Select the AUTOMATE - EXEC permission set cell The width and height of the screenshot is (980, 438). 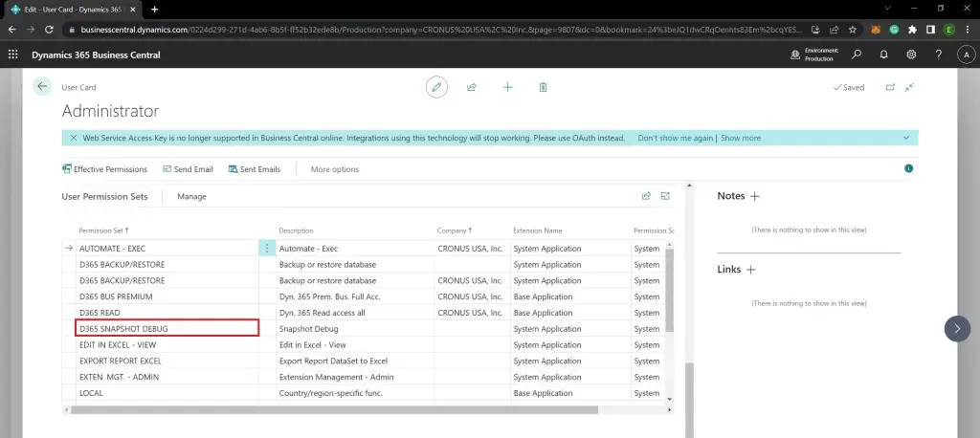(167, 249)
